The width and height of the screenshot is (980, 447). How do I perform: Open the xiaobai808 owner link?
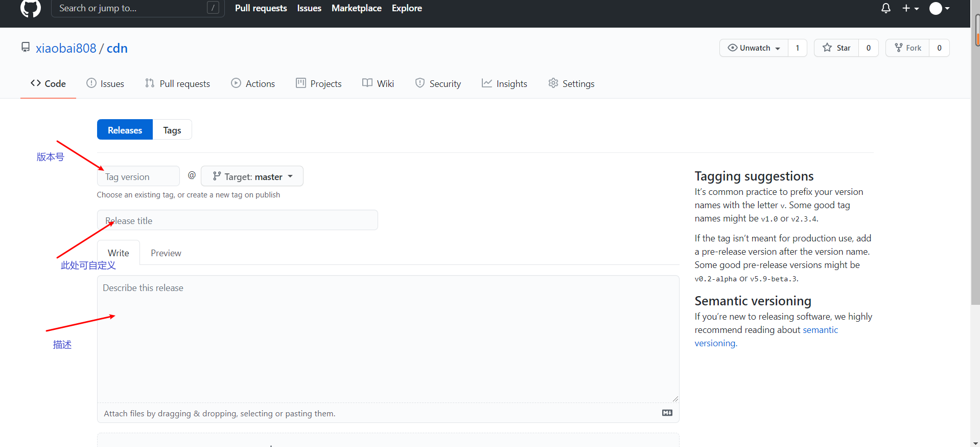click(66, 48)
